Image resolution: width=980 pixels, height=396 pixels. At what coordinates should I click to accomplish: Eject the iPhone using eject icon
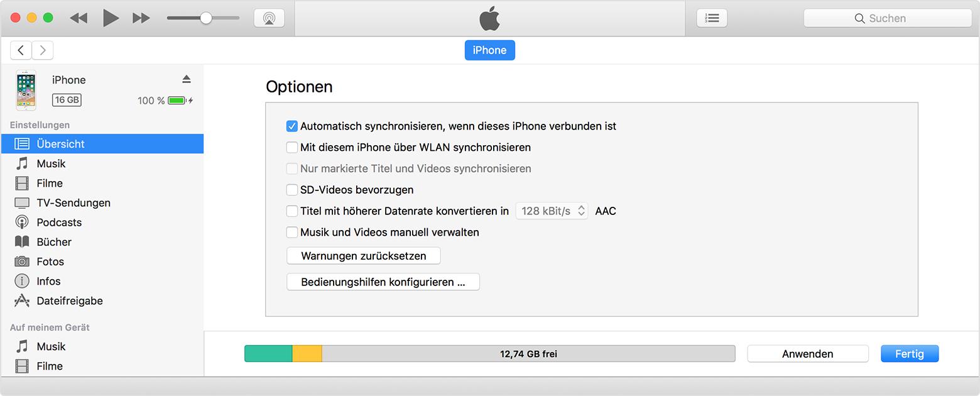click(186, 79)
